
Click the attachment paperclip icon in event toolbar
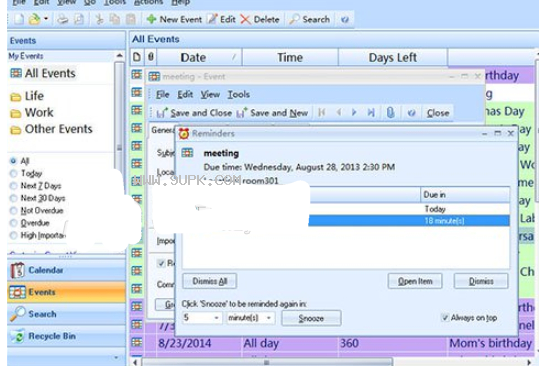(x=390, y=113)
